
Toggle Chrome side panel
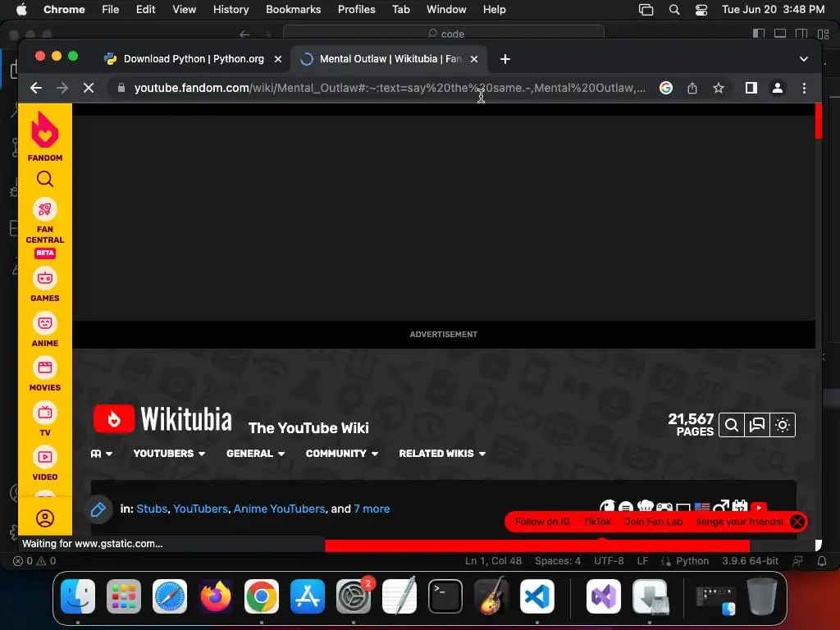[x=751, y=88]
